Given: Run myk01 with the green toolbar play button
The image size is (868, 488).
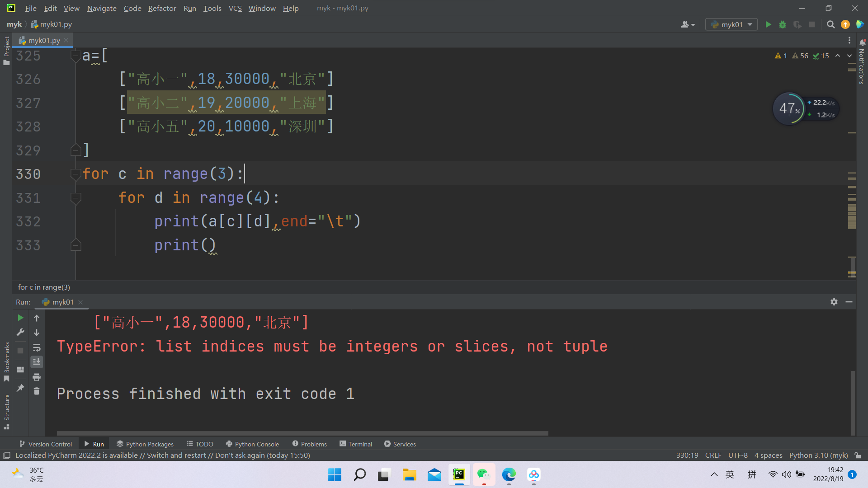Looking at the screenshot, I should point(768,24).
